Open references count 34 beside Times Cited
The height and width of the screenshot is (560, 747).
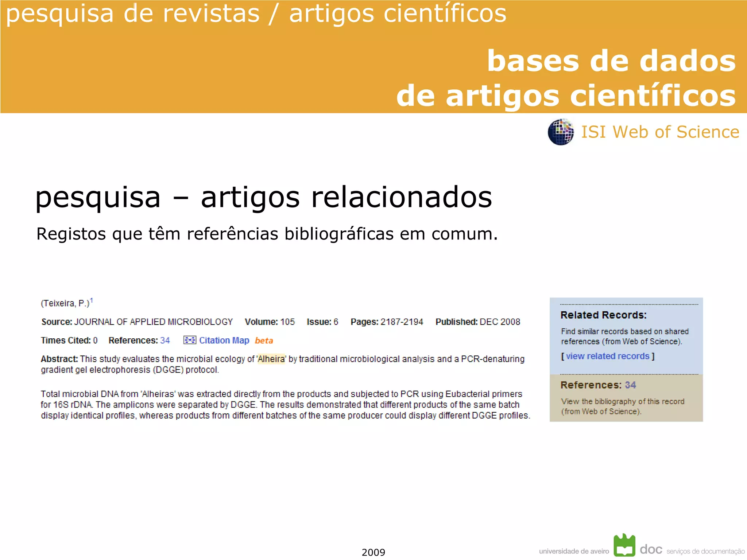[x=165, y=341]
